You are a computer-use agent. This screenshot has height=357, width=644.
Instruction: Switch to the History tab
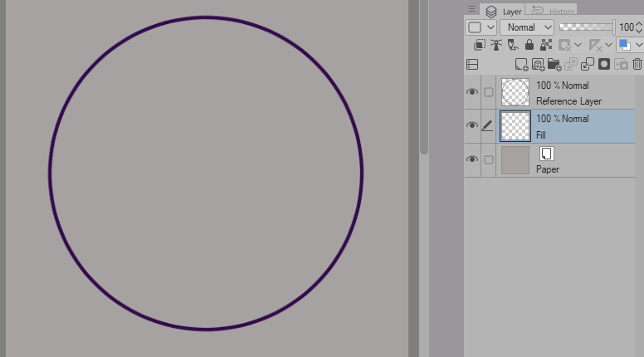(x=552, y=11)
